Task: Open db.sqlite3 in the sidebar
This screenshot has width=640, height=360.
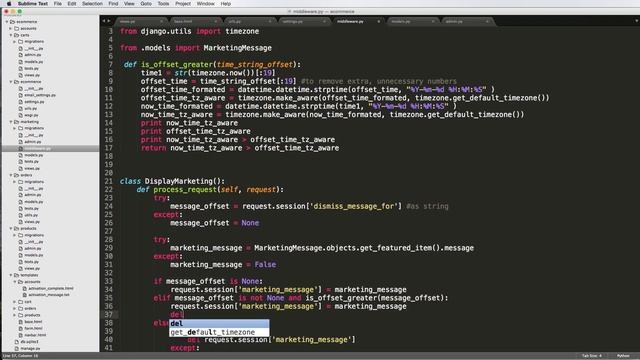Action: [x=29, y=342]
